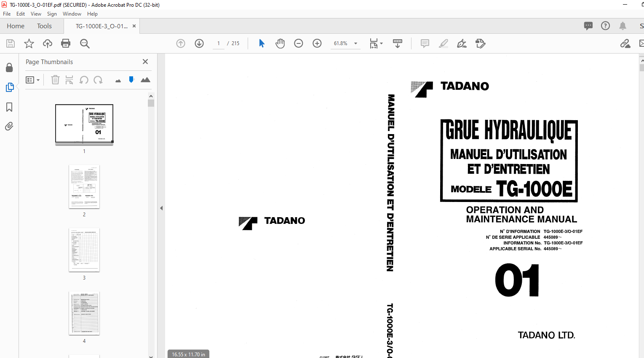Toggle Page Thumbnails sidebar icon

coord(9,87)
